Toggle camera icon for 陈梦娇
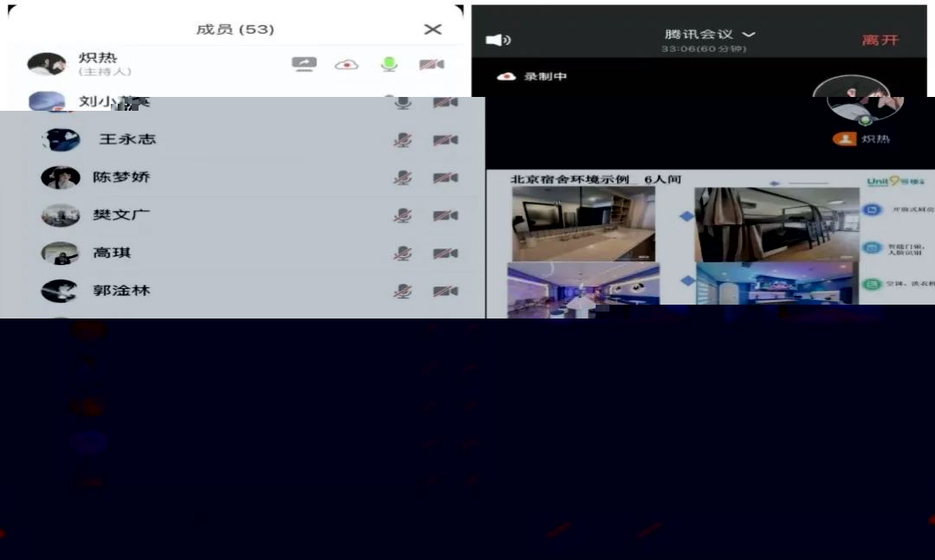The height and width of the screenshot is (560, 935). point(446,177)
